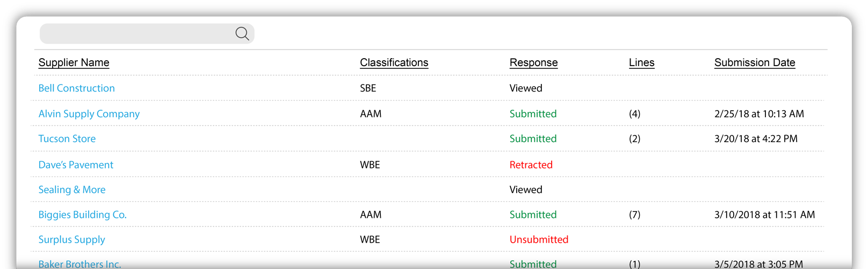868x269 pixels.
Task: View Biggies Building Co. supplier
Action: [x=82, y=215]
